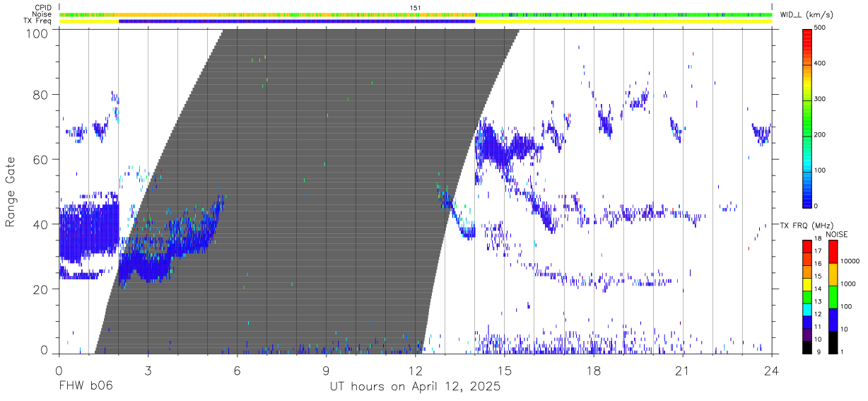Pick the yellow 14 MHz swatch in TX FRQ legend
The image size is (868, 401).
pyautogui.click(x=807, y=289)
